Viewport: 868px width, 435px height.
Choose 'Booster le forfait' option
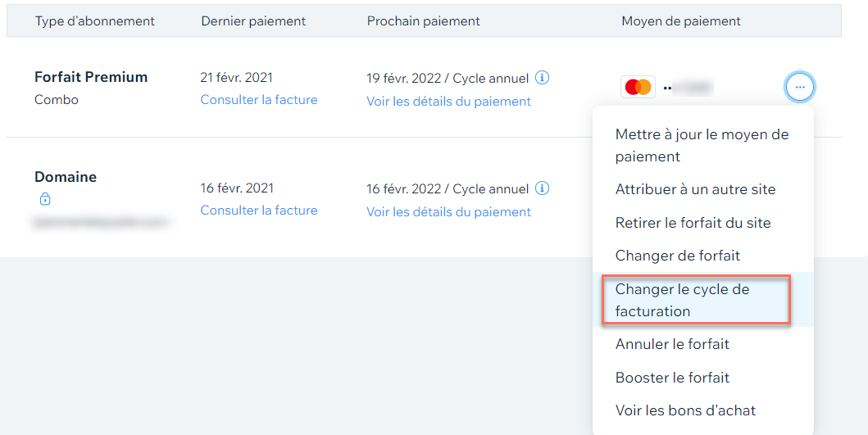click(x=672, y=378)
